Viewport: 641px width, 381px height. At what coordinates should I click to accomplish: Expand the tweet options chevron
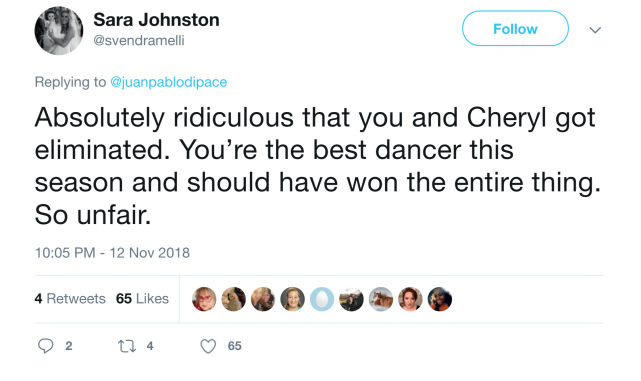click(x=595, y=30)
